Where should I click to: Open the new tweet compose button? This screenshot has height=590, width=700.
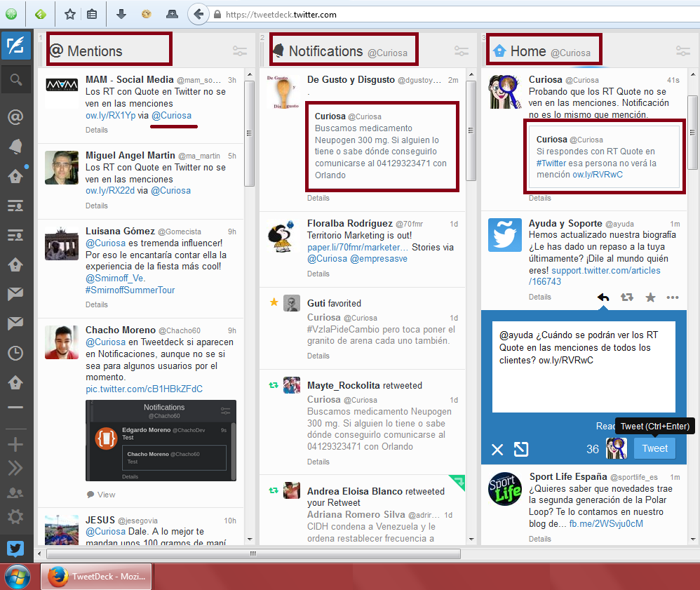point(15,45)
